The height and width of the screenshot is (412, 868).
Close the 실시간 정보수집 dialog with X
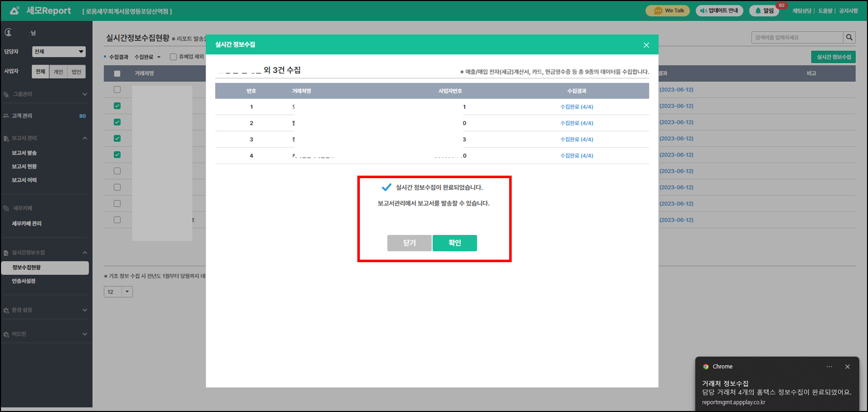click(x=646, y=45)
